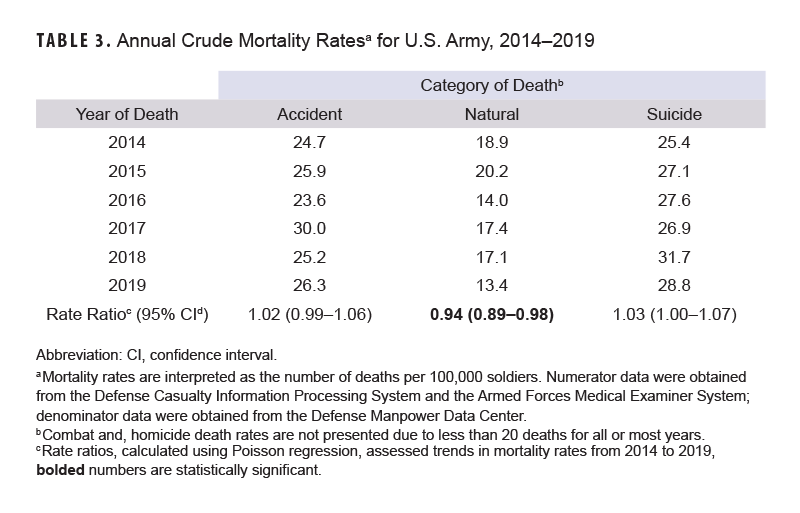Click the Rate Ratio row label
The width and height of the screenshot is (800, 513).
(127, 315)
